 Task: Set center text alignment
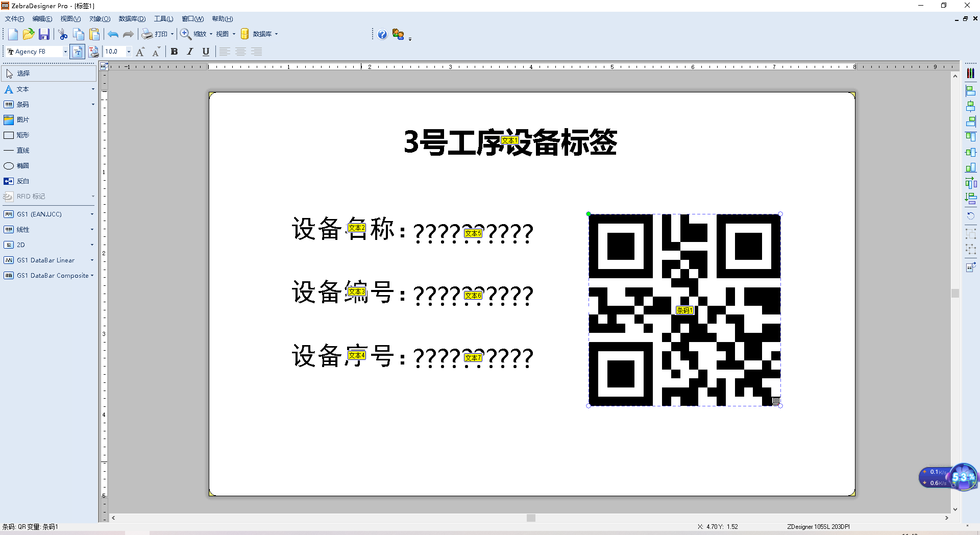[x=240, y=52]
